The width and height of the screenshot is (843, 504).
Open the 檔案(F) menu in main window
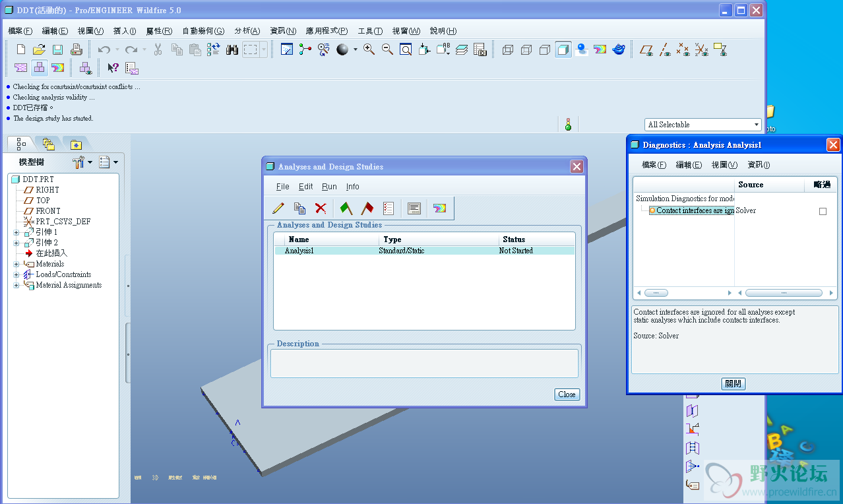pyautogui.click(x=20, y=31)
